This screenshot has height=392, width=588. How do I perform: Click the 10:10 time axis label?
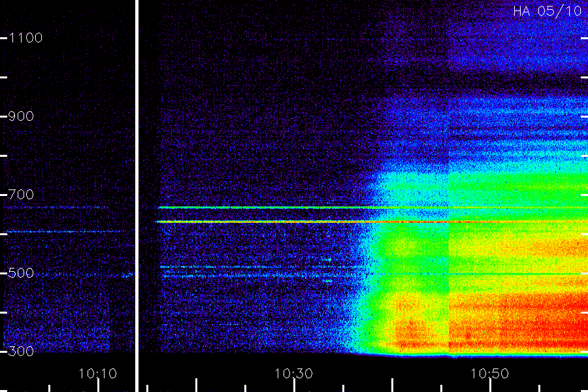tap(97, 374)
